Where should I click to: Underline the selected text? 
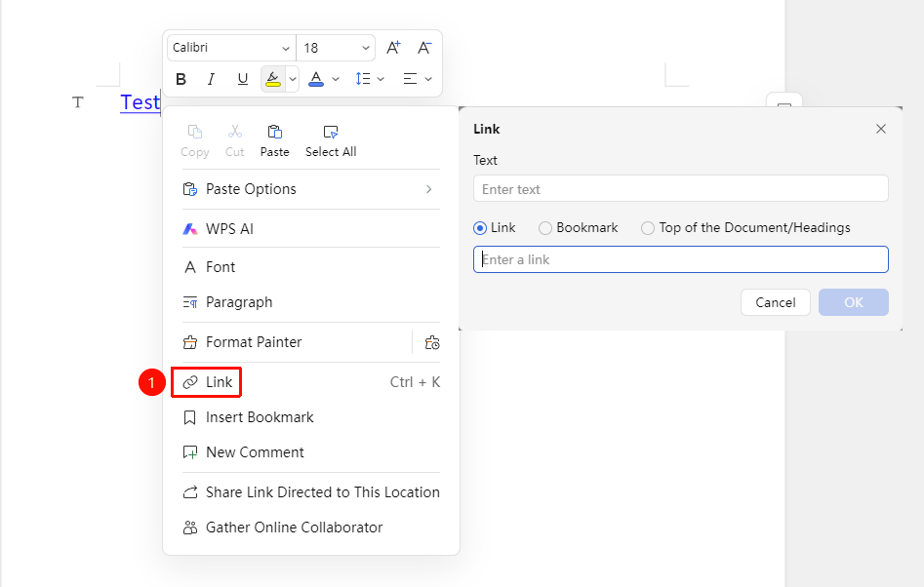[242, 79]
